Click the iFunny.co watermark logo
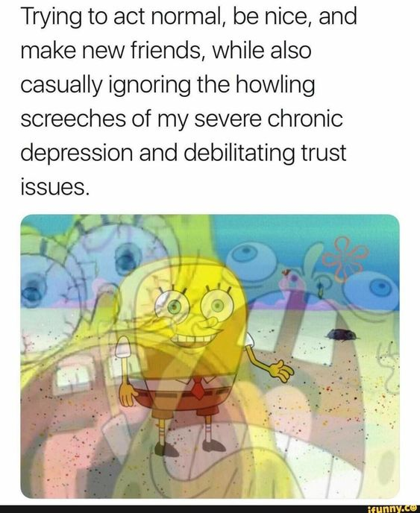Viewport: 420px width, 513px height. pyautogui.click(x=393, y=509)
